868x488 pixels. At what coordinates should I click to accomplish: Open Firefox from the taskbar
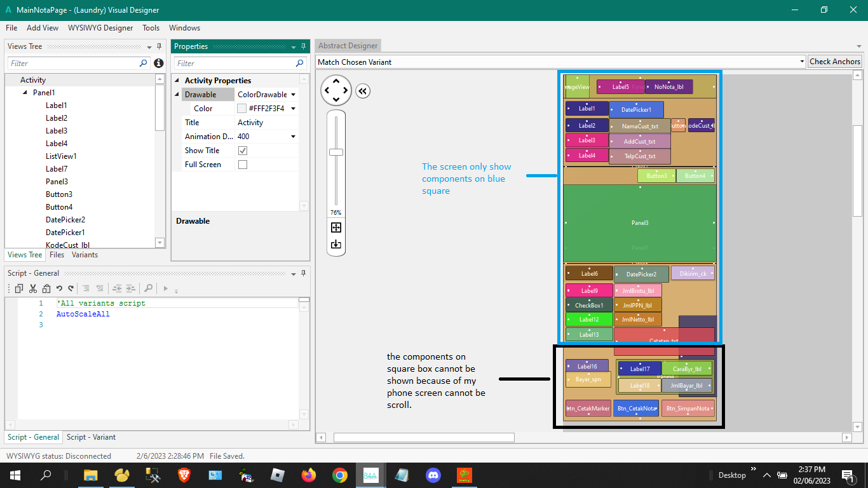click(x=309, y=475)
